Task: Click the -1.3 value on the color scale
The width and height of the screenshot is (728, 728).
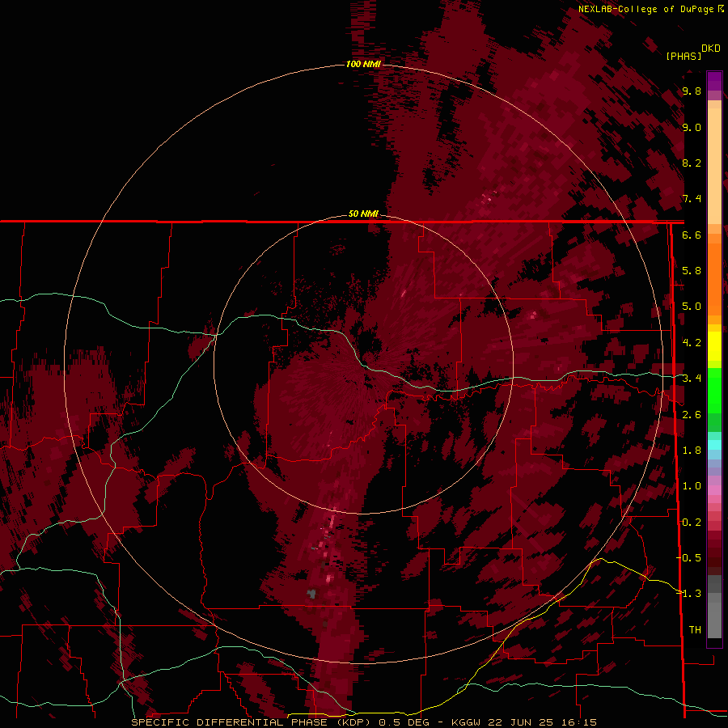Action: click(689, 594)
